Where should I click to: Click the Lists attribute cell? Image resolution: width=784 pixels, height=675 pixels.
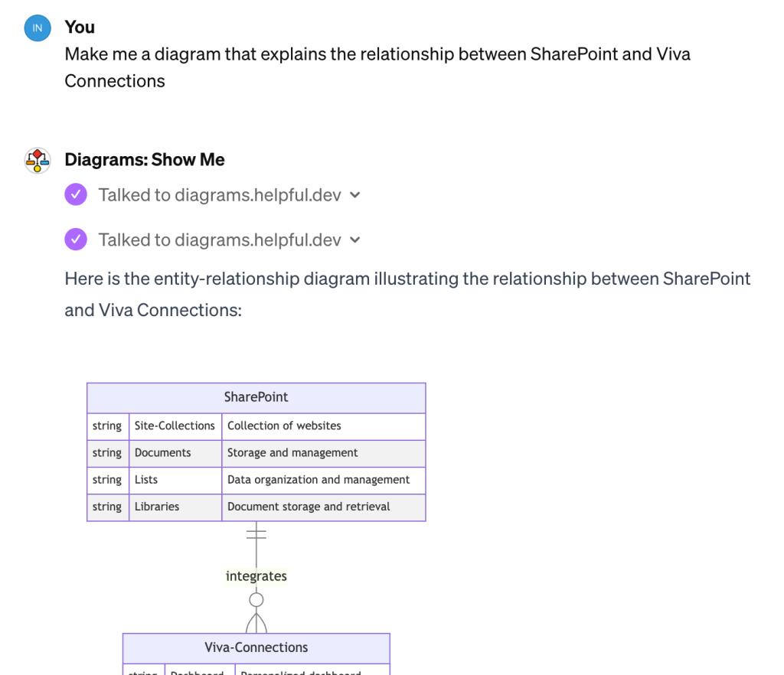pyautogui.click(x=175, y=480)
